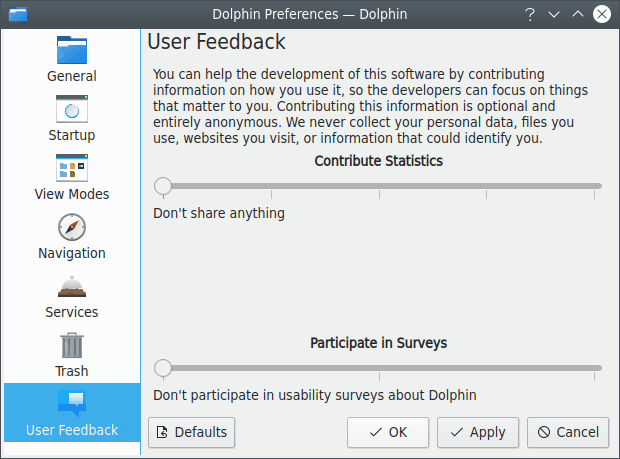Open Navigation compass icon
Screen dimensions: 620x459
[x=72, y=227]
